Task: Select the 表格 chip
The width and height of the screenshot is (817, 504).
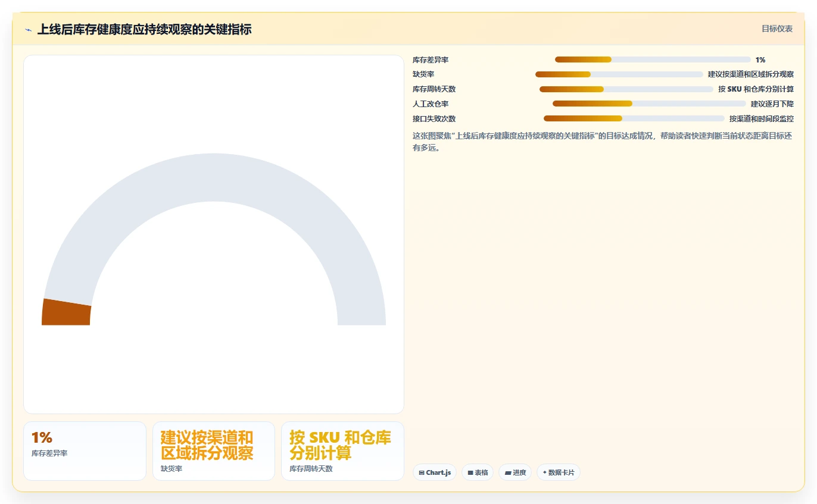Action: pos(478,472)
